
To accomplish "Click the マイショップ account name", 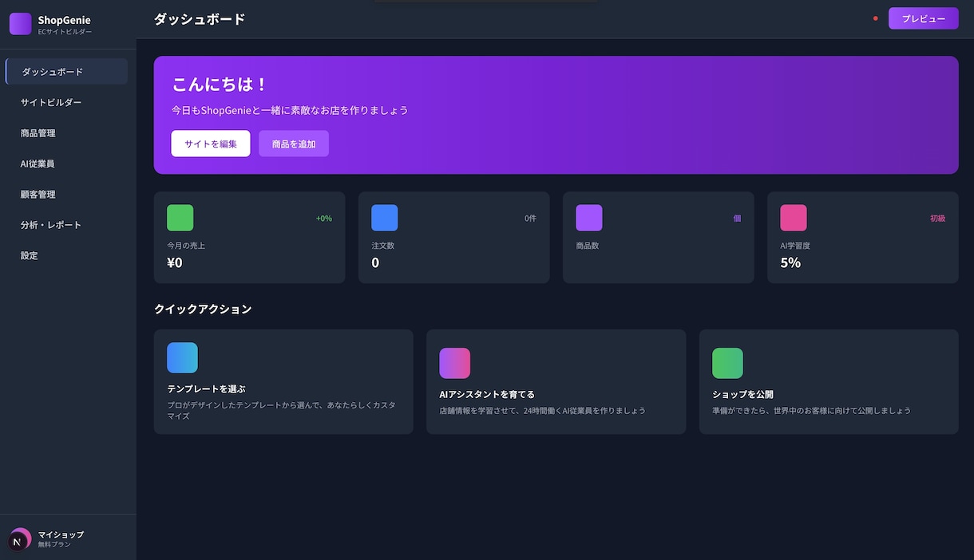I will click(61, 534).
